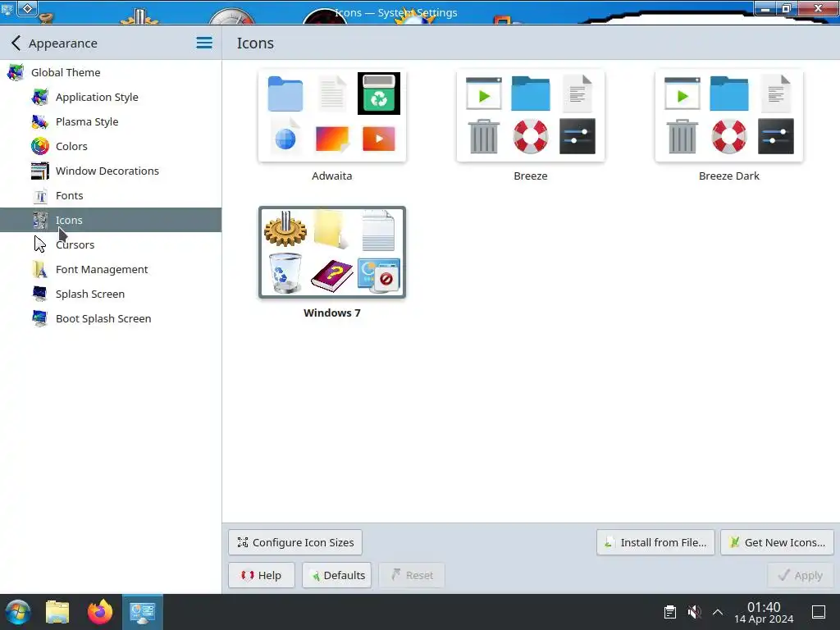Click the Adwaita theme name label
840x630 pixels.
click(332, 176)
